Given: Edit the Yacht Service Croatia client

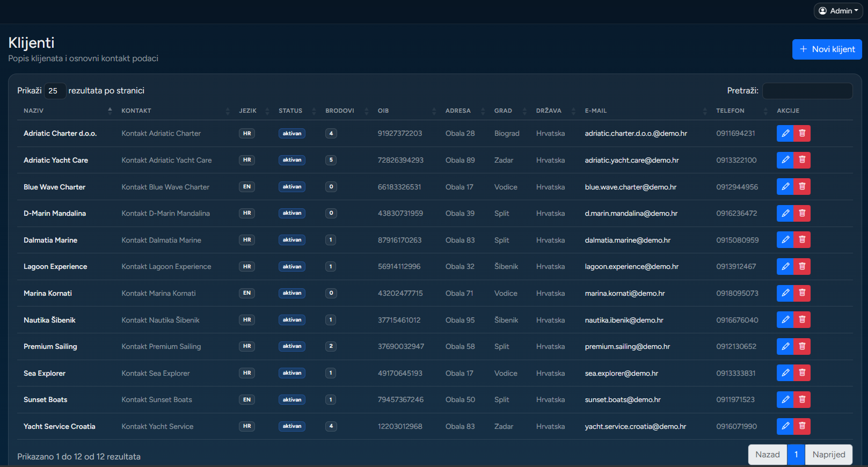Looking at the screenshot, I should point(785,426).
